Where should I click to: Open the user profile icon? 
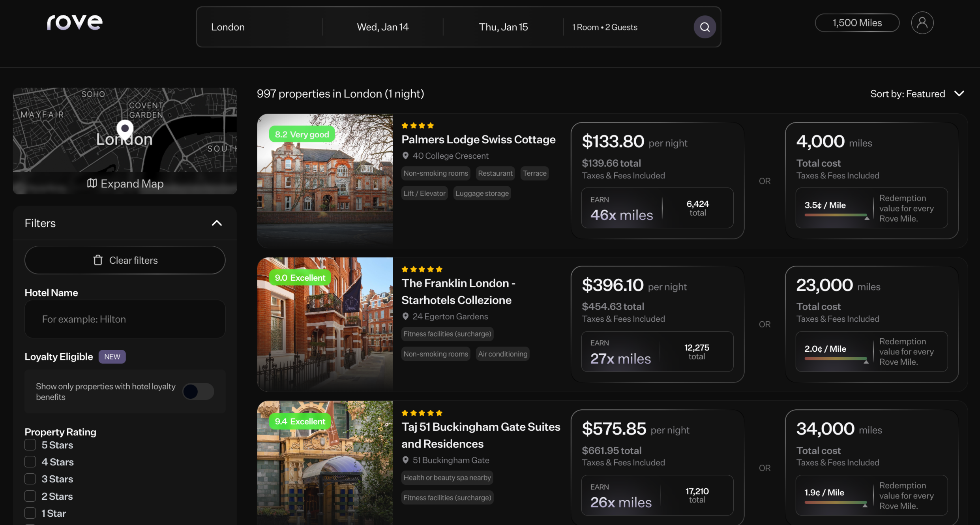922,23
